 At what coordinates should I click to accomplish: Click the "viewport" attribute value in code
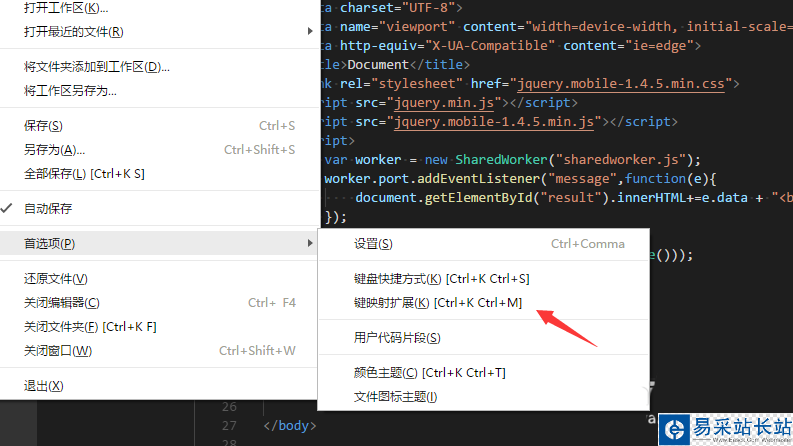pyautogui.click(x=417, y=26)
